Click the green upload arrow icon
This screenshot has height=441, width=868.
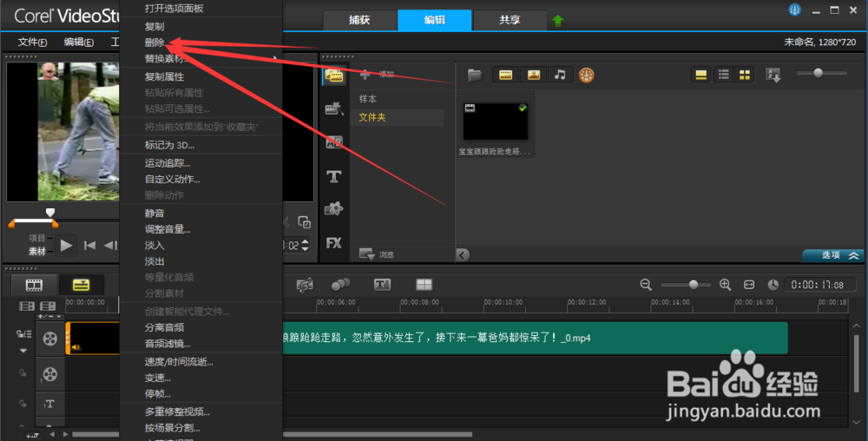point(558,21)
